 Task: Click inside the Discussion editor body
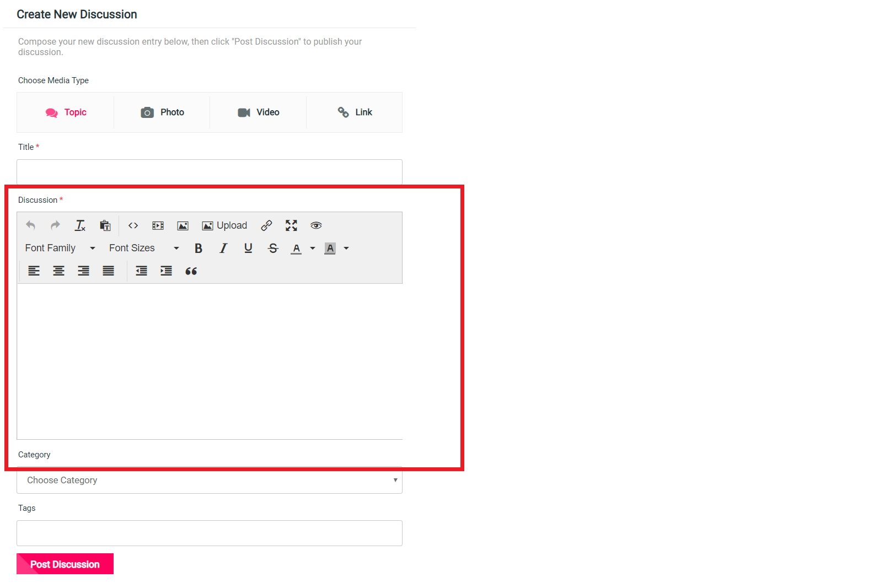point(210,361)
